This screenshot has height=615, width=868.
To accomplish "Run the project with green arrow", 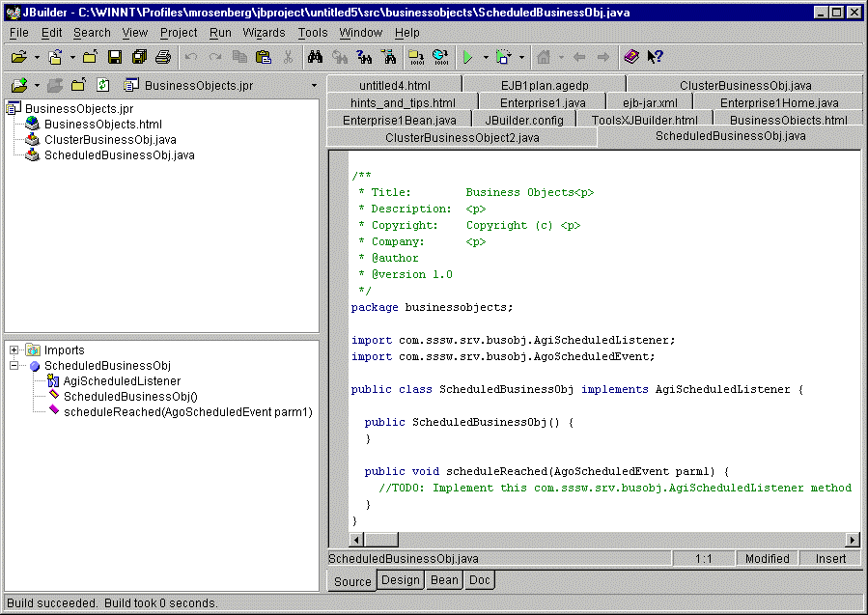I will click(x=467, y=57).
